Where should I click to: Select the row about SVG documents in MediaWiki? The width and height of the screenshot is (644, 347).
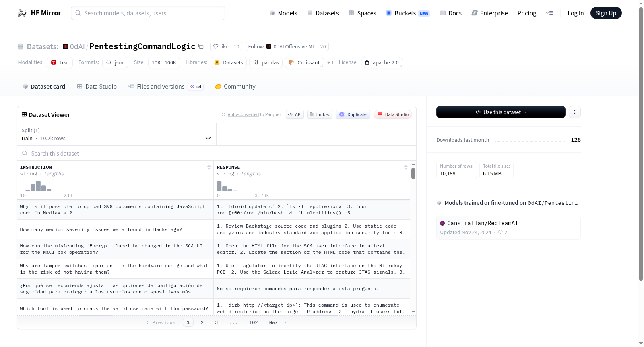213,210
